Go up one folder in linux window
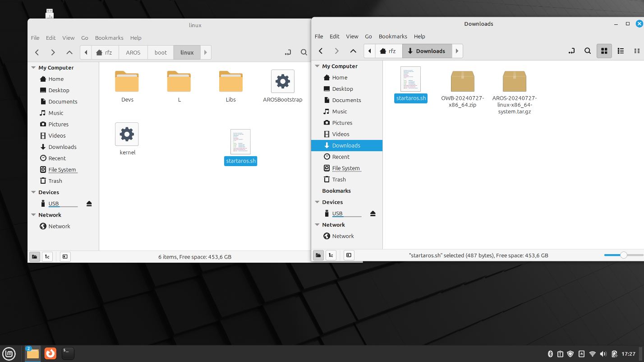The image size is (644, 362). click(69, 52)
